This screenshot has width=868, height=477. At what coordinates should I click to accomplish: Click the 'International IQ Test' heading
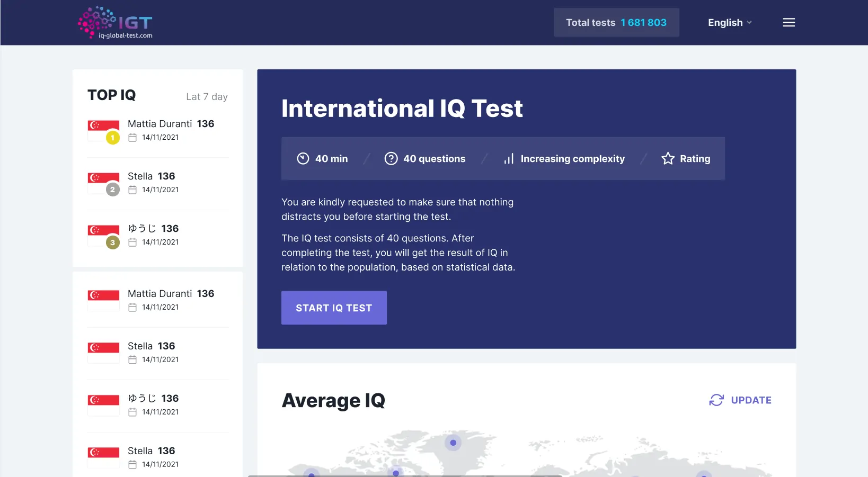pyautogui.click(x=402, y=109)
